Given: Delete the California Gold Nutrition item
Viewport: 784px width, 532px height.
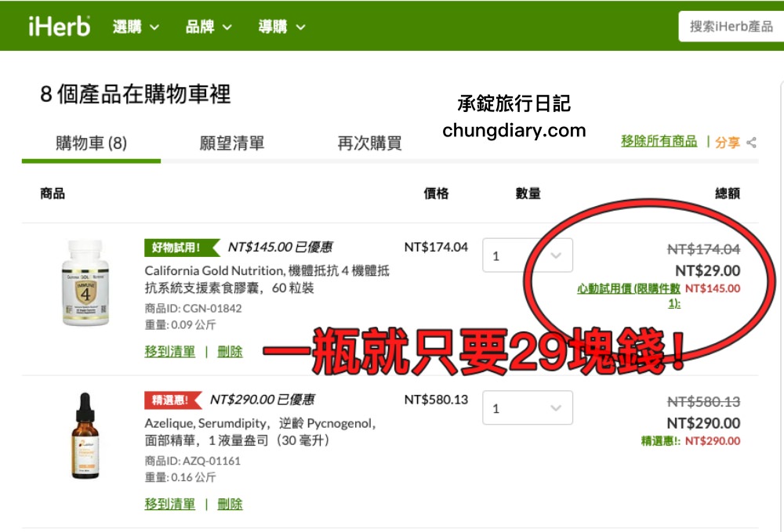Looking at the screenshot, I should tap(230, 352).
